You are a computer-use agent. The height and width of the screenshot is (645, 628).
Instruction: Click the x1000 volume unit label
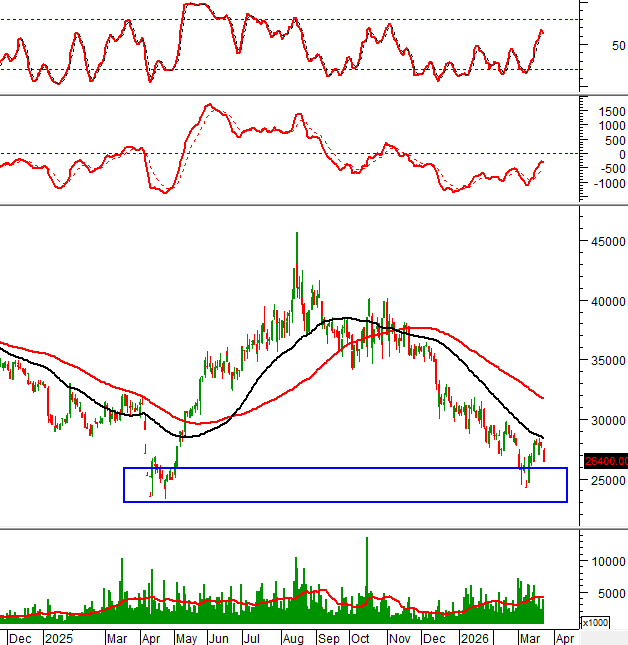click(x=594, y=622)
